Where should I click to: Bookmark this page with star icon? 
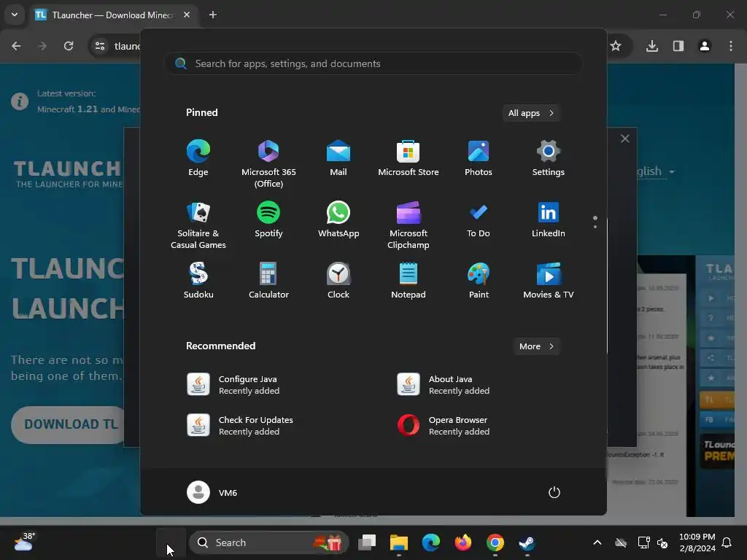click(616, 46)
